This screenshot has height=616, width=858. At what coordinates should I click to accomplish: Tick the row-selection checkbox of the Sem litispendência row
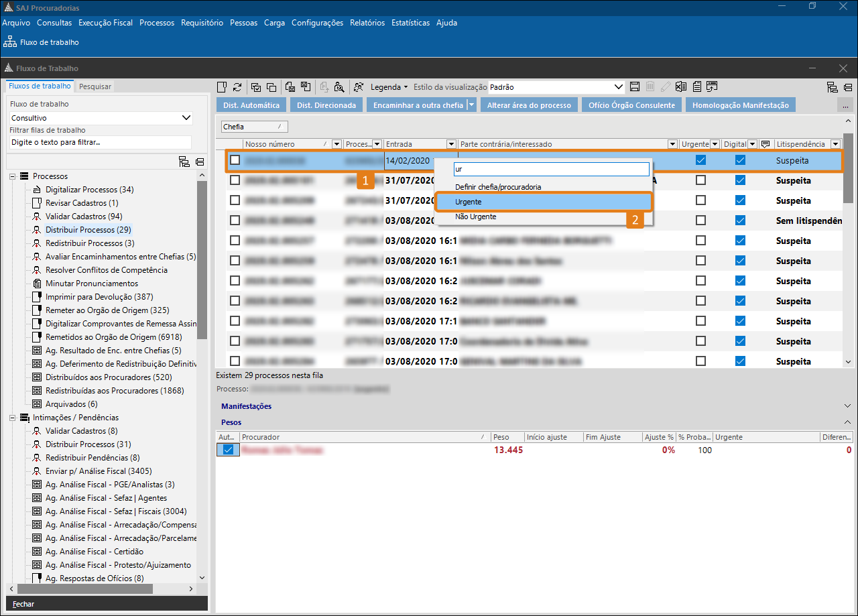235,221
